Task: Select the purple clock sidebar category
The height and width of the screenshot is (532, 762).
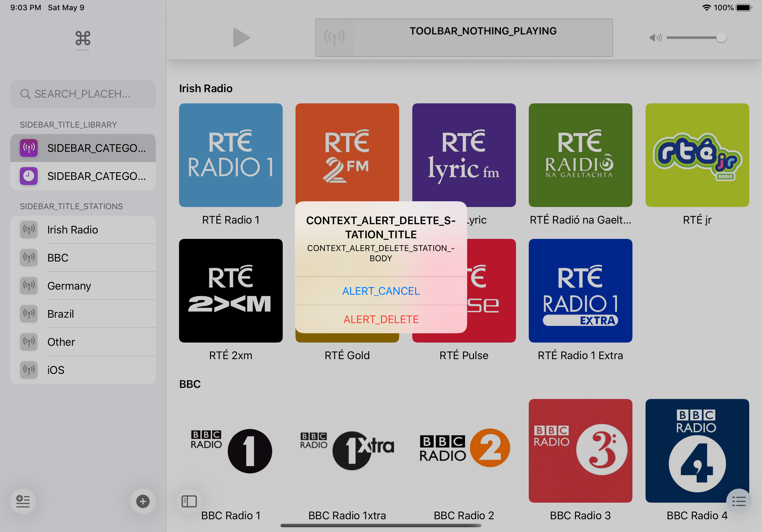Action: tap(83, 176)
